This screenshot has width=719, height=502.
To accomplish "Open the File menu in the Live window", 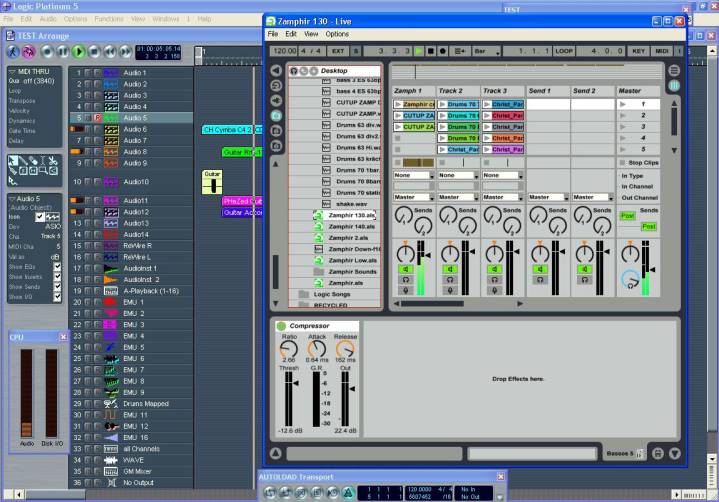I will [x=273, y=34].
